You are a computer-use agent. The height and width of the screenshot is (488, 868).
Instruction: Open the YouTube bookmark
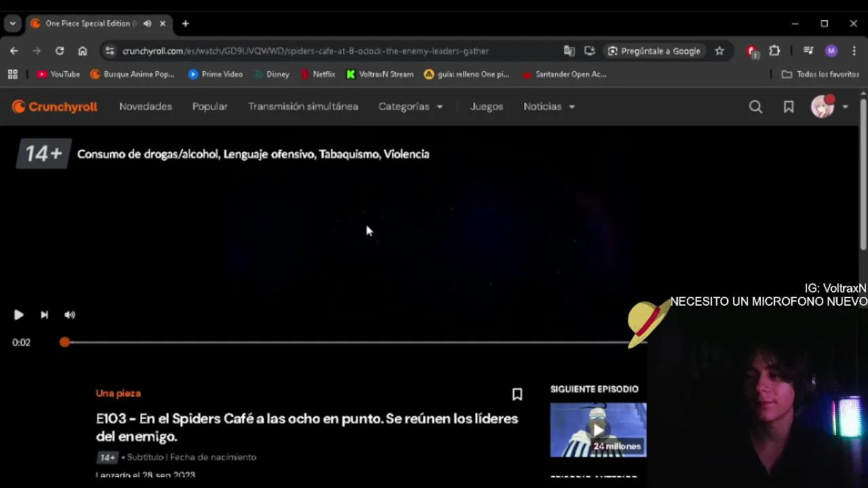[58, 75]
